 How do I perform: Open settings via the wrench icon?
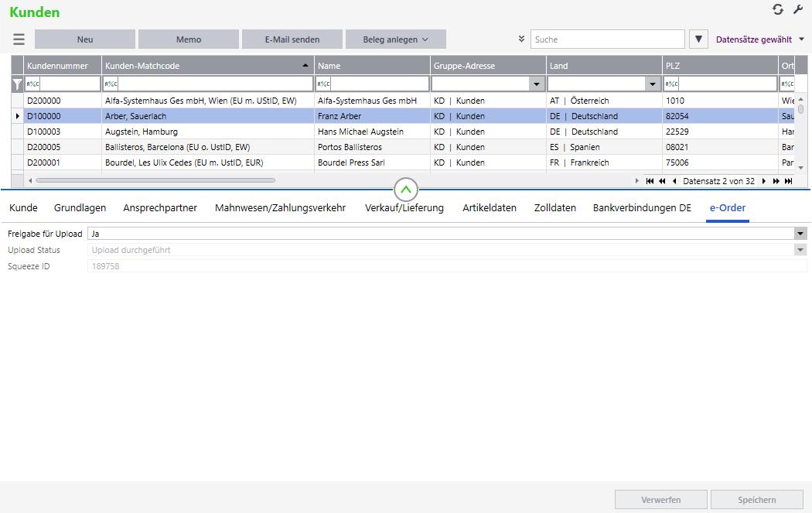click(798, 9)
